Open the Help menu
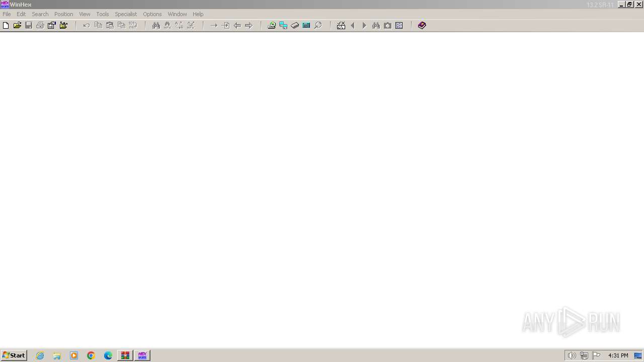This screenshot has width=644, height=362. (198, 14)
